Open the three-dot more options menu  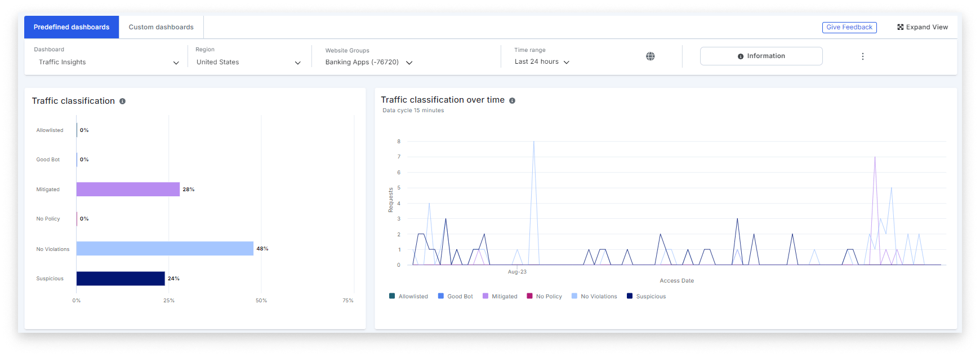pos(862,56)
